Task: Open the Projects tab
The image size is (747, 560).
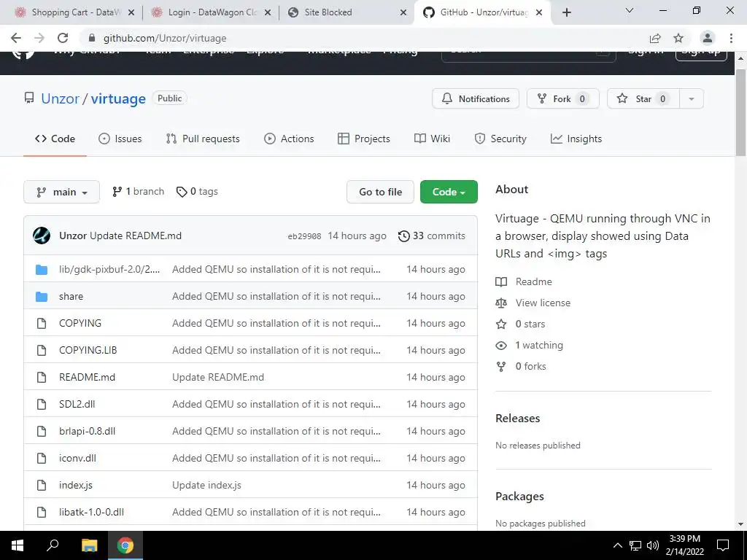Action: point(364,139)
